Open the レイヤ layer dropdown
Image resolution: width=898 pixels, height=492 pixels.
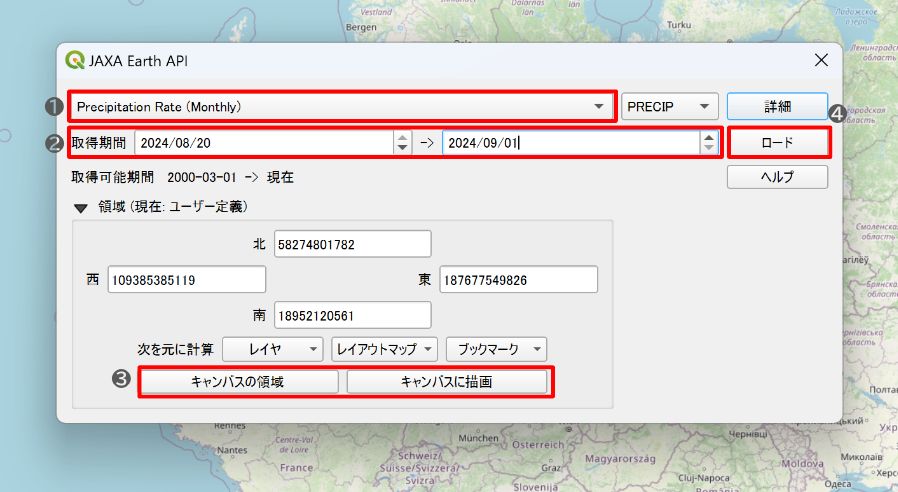pos(273,349)
